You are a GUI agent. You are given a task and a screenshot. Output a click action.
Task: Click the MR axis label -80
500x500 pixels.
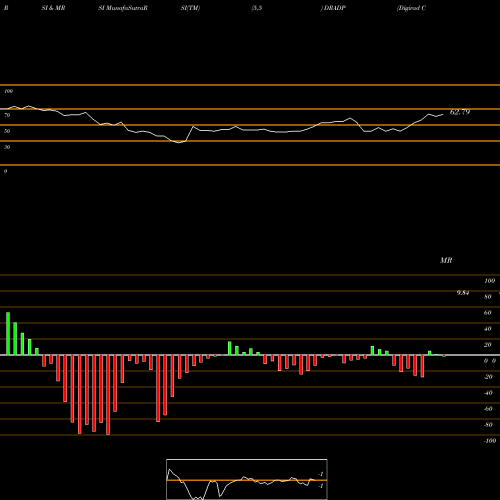click(488, 425)
